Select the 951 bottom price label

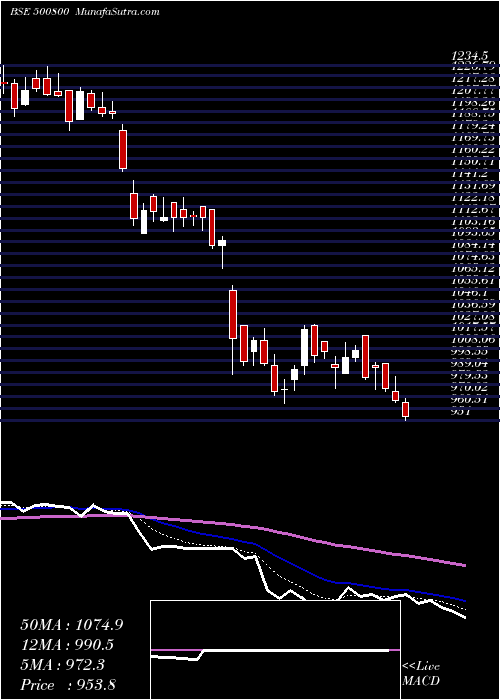tap(459, 412)
